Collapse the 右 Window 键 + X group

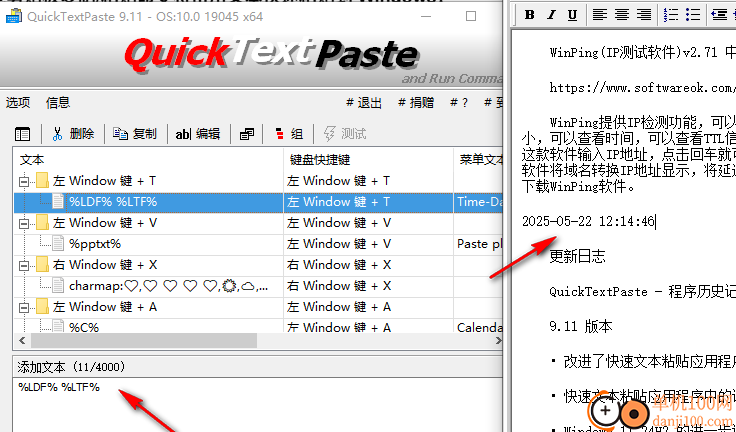(x=24, y=266)
